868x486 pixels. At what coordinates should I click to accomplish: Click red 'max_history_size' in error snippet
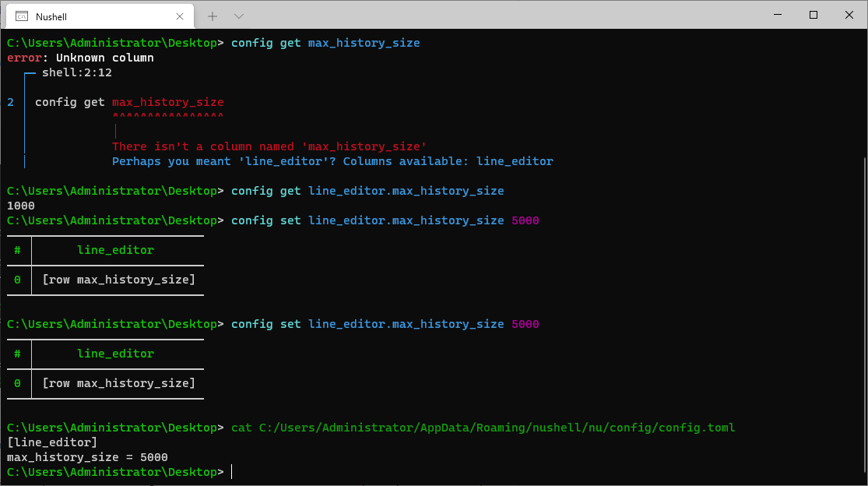167,102
